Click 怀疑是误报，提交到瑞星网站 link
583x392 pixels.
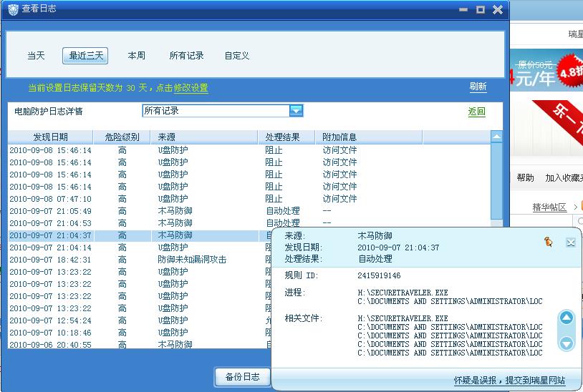509,380
